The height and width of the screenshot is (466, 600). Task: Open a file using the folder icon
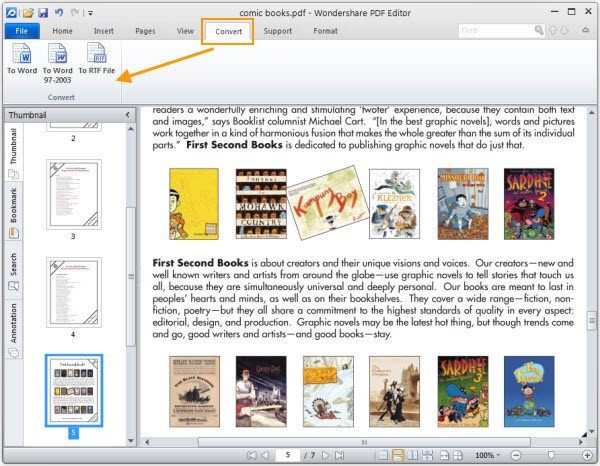point(28,12)
